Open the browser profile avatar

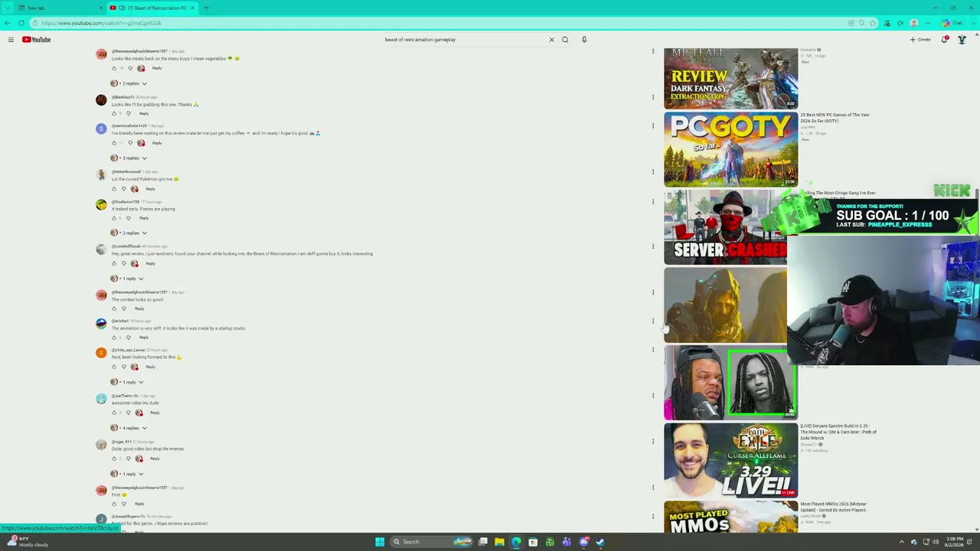coord(914,23)
